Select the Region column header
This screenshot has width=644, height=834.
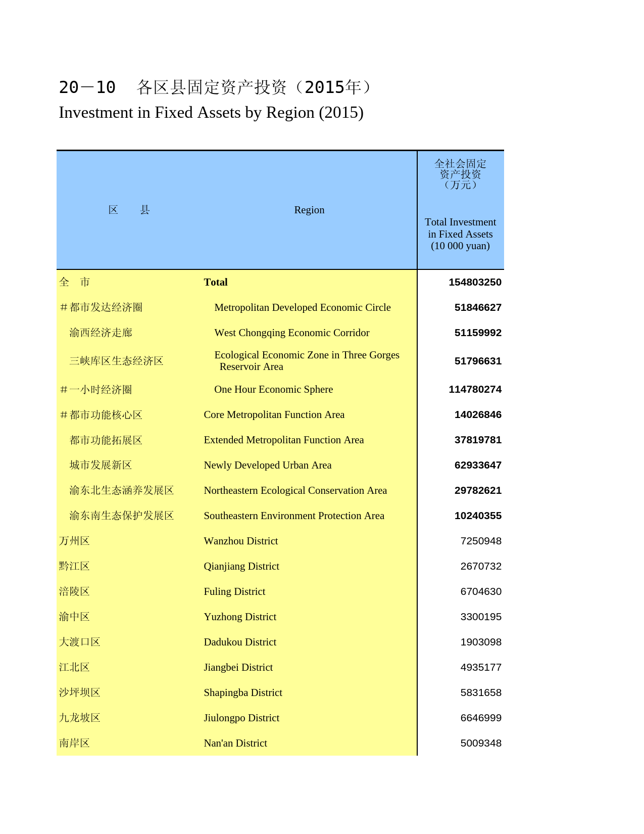[309, 210]
